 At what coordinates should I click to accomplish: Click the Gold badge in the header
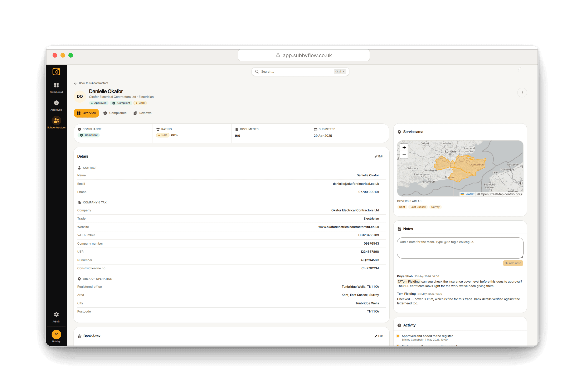point(140,103)
